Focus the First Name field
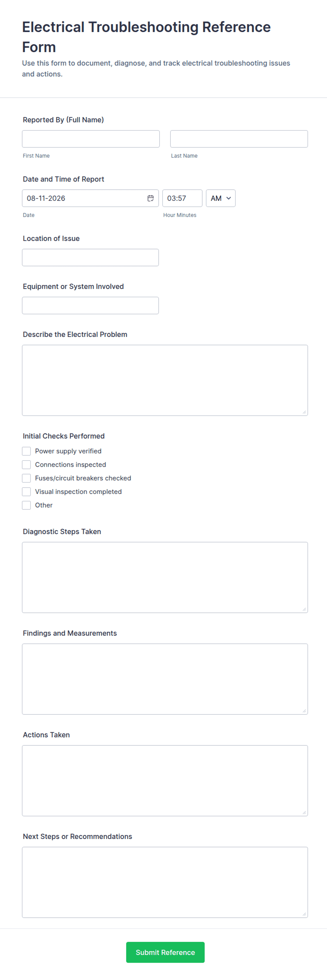 tap(91, 139)
